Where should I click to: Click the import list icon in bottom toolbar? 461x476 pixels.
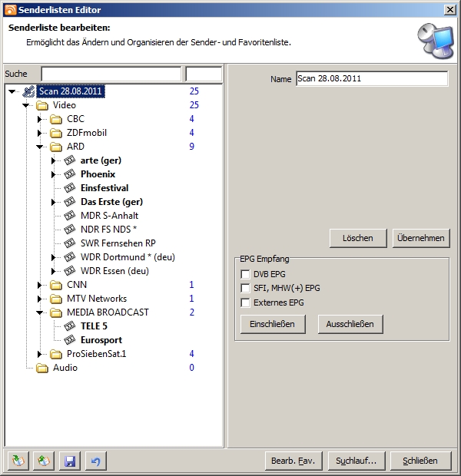(18, 461)
